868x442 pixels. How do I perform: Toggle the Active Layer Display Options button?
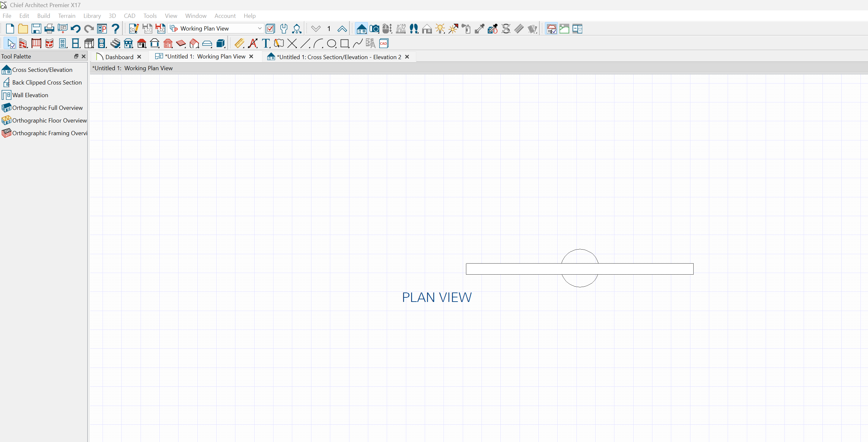[x=270, y=29]
